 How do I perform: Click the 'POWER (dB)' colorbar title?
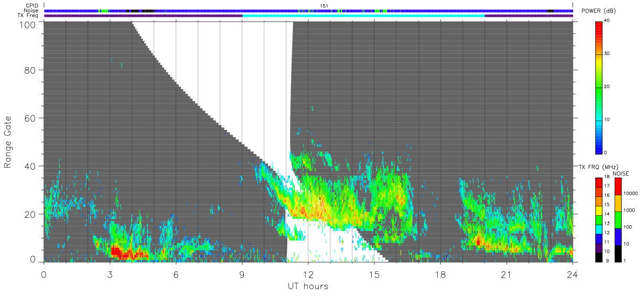point(598,11)
